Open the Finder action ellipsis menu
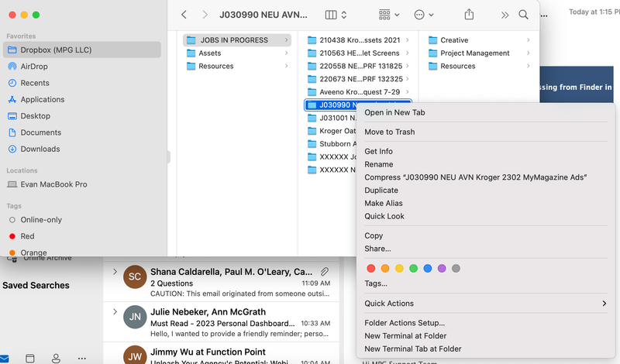 point(424,15)
